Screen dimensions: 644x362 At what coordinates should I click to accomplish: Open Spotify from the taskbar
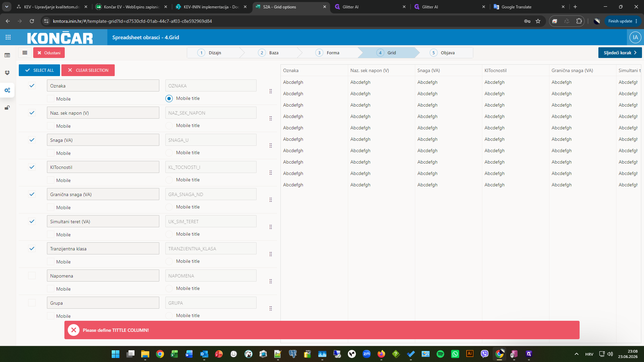[x=440, y=354]
